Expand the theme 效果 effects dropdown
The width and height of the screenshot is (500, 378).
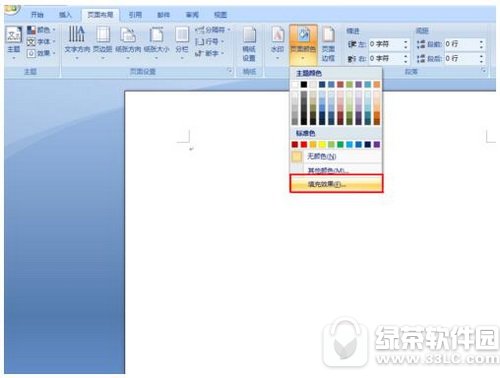(41, 53)
